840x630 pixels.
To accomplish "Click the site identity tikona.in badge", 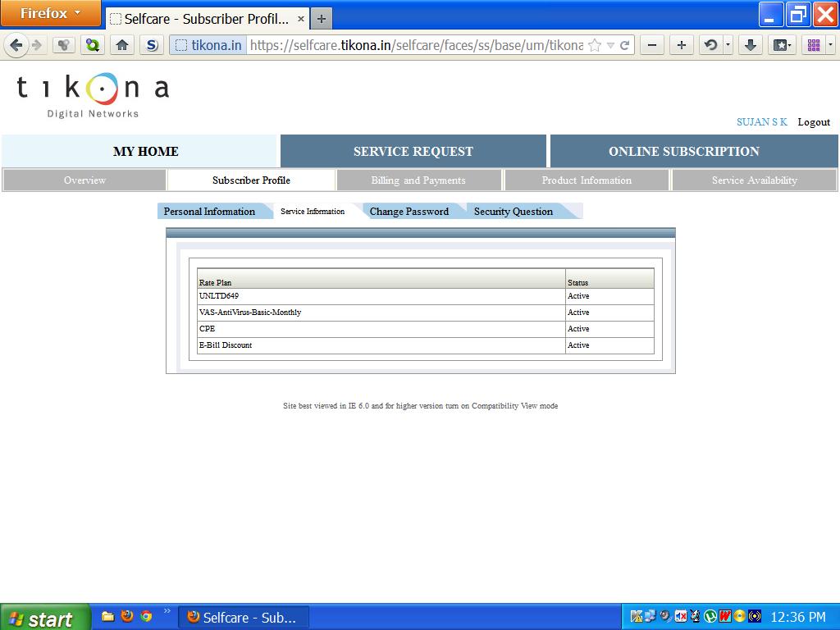I will click(x=209, y=45).
